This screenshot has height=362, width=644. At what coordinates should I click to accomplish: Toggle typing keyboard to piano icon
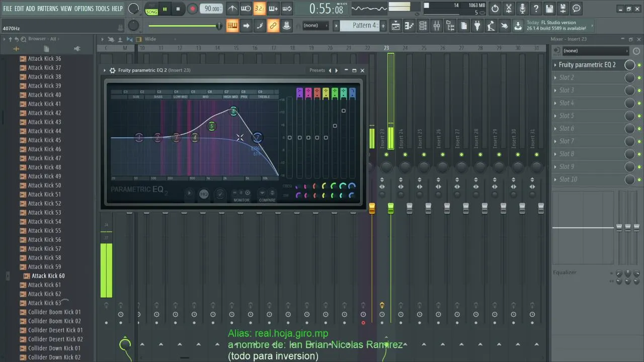pyautogui.click(x=232, y=26)
